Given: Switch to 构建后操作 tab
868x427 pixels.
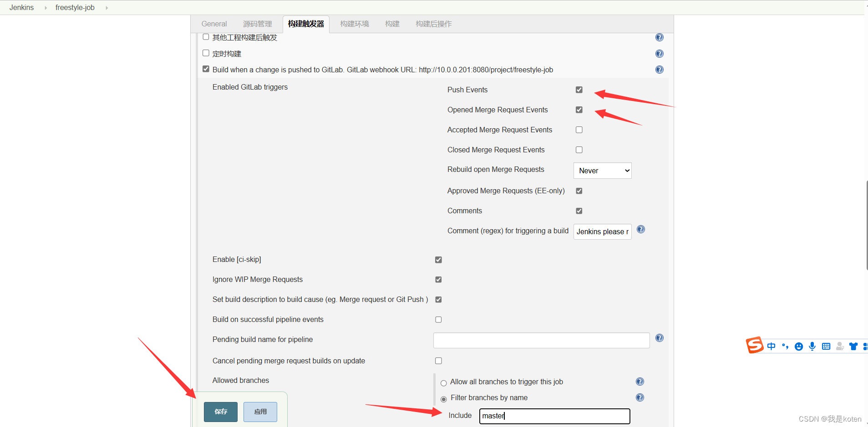Looking at the screenshot, I should pyautogui.click(x=433, y=24).
